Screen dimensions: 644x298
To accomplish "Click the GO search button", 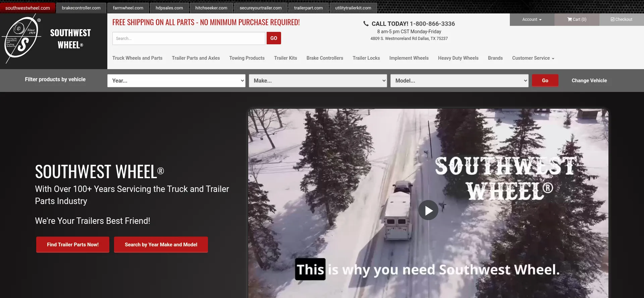I will 274,38.
